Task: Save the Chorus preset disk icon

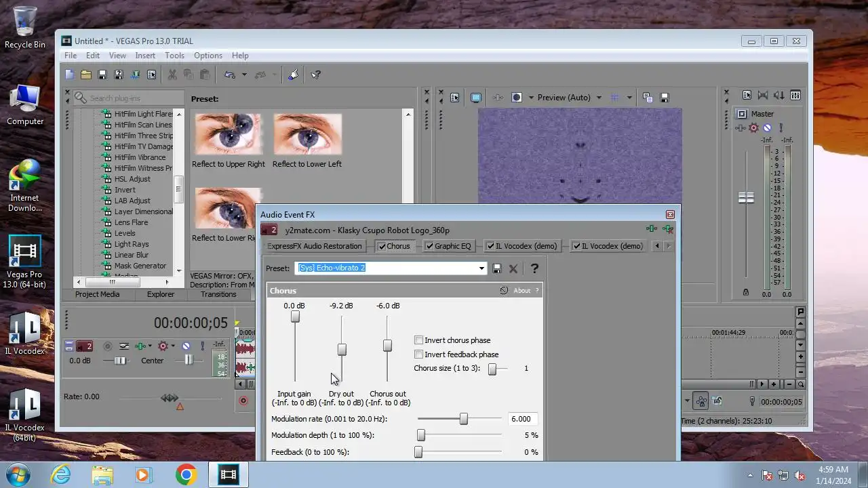Action: pyautogui.click(x=497, y=268)
